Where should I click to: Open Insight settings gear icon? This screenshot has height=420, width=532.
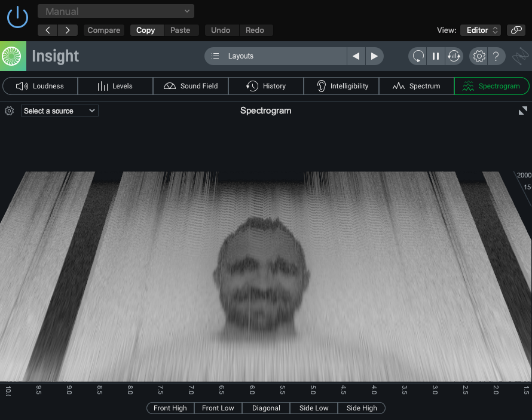(479, 56)
